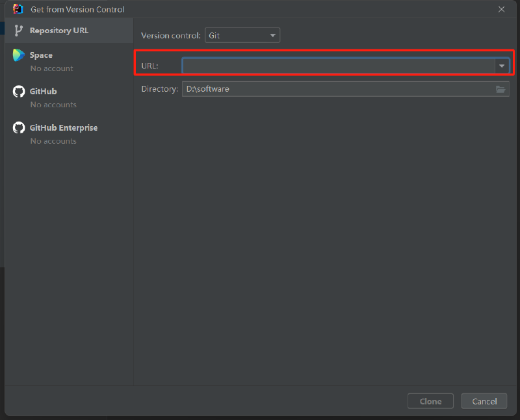Select the GitHub account option
The width and height of the screenshot is (520, 420).
coord(69,98)
